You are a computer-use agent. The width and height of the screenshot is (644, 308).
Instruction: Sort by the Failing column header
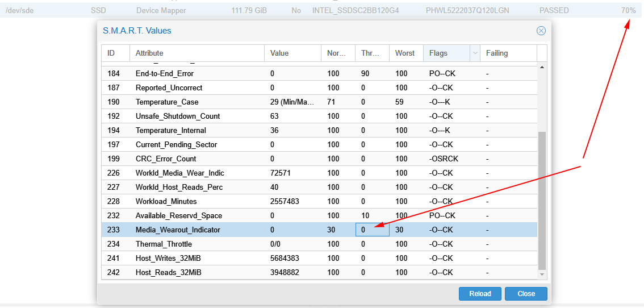point(508,53)
